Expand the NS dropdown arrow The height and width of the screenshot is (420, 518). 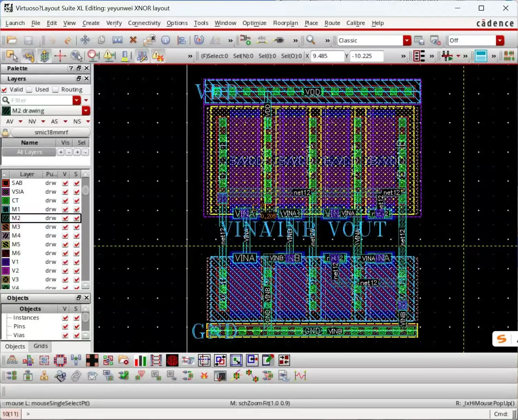[x=88, y=121]
